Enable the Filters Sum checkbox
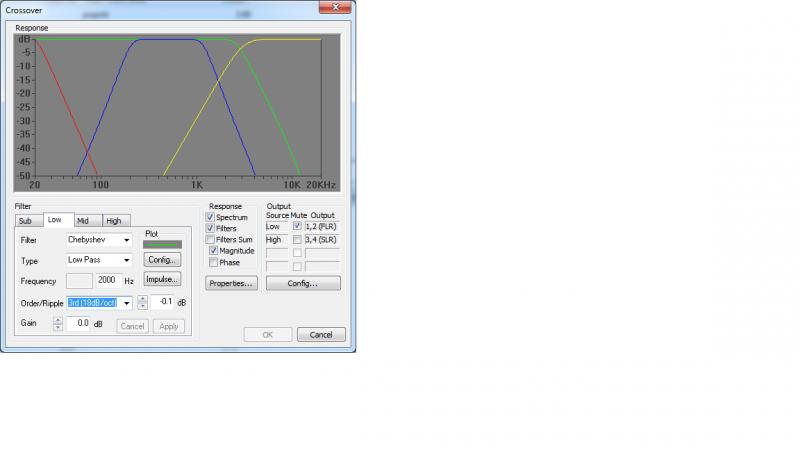Viewport: 800px width, 450px height. [x=210, y=239]
